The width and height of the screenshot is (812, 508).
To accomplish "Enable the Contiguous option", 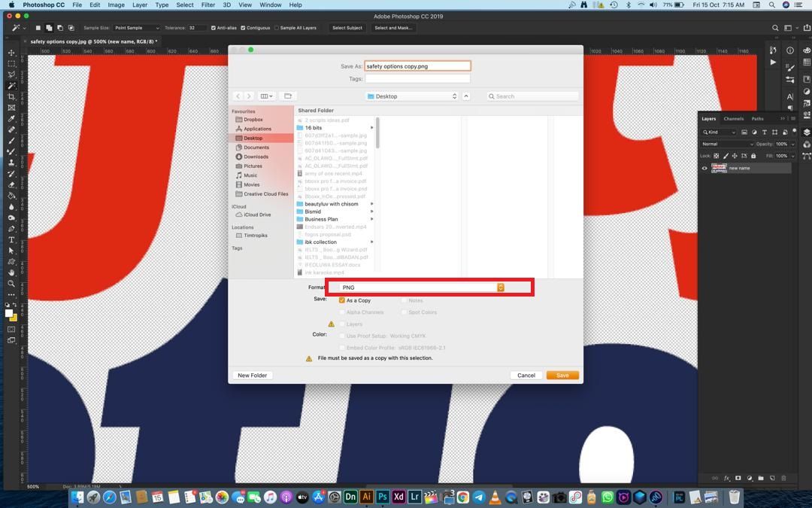I will [243, 28].
